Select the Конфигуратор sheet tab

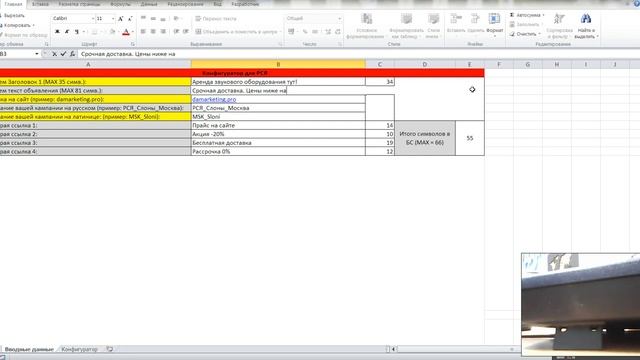(80, 349)
